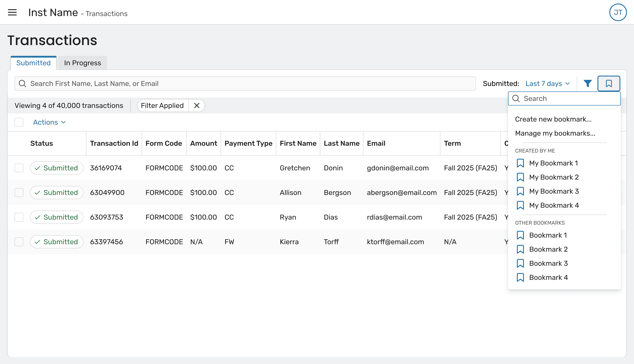Switch to the In Progress tab
This screenshot has width=634, height=364.
pyautogui.click(x=82, y=63)
